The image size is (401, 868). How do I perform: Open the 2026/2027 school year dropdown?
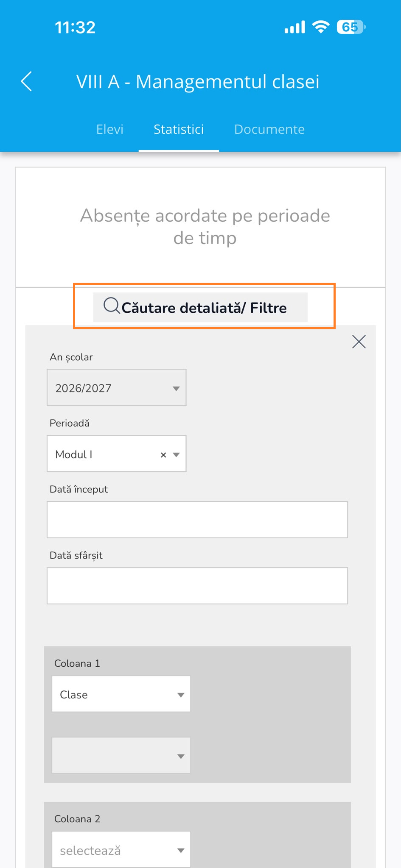point(117,388)
